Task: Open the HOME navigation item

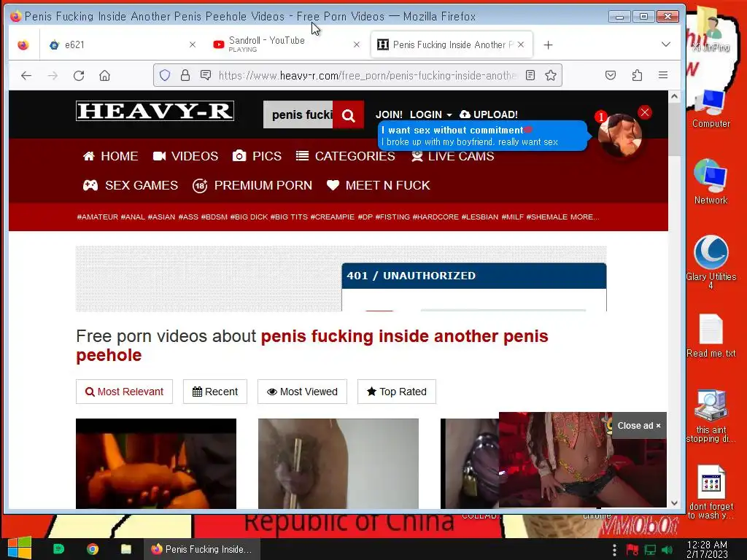Action: pos(111,156)
